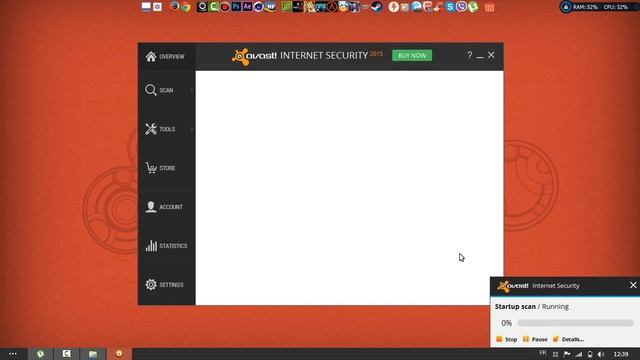Open Steam from the top dock
640x360 pixels.
tap(376, 7)
